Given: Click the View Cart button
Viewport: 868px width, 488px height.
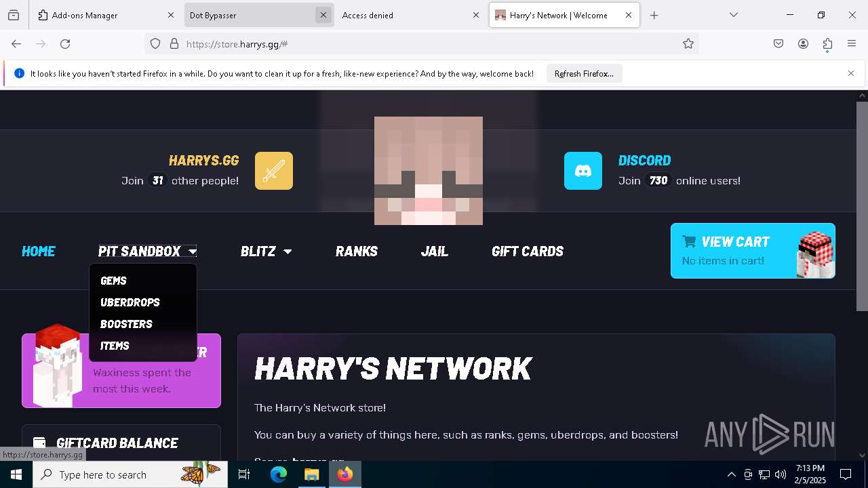Looking at the screenshot, I should (753, 251).
